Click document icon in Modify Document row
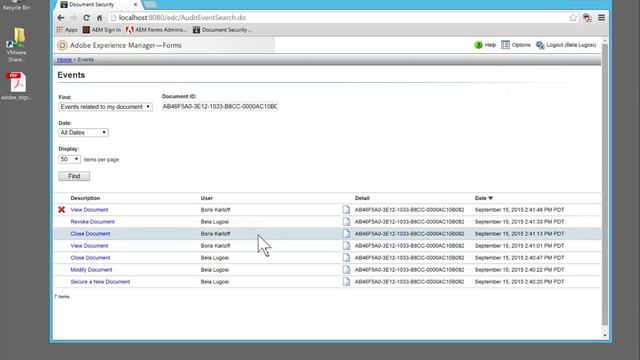This screenshot has height=360, width=640. [346, 270]
